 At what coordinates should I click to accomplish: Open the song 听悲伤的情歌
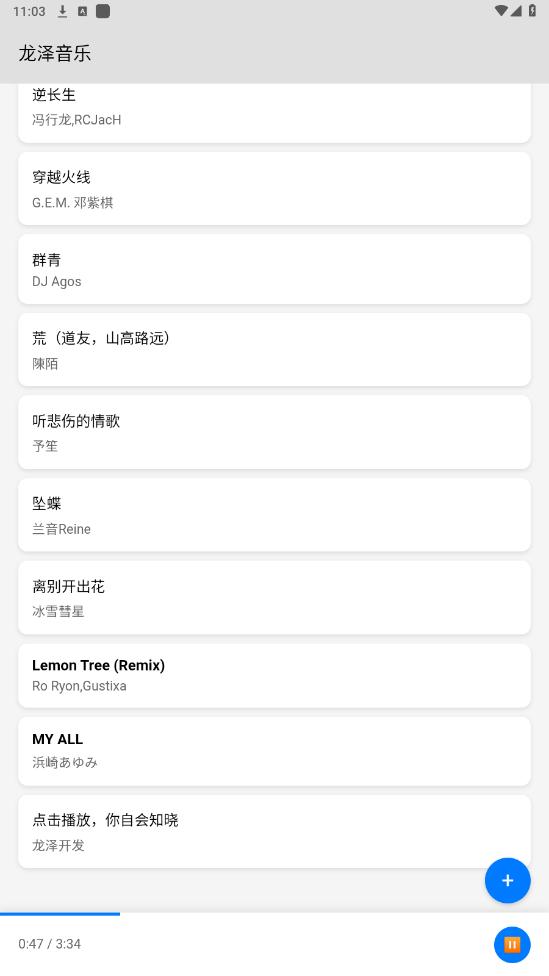(274, 432)
